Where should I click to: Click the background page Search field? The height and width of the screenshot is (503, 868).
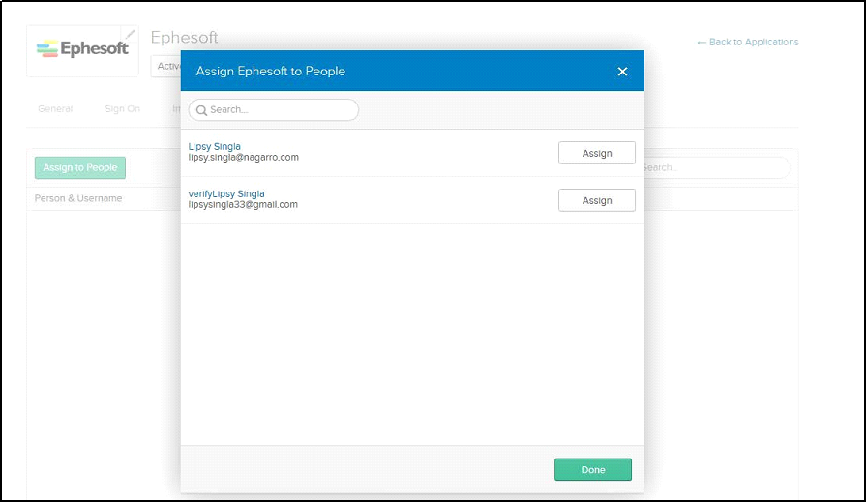tap(717, 167)
